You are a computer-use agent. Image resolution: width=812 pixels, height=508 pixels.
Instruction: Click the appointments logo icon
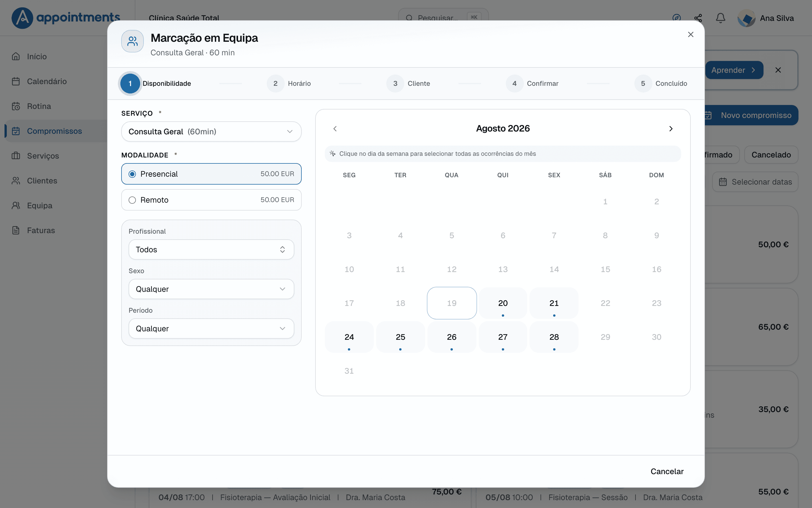point(22,18)
